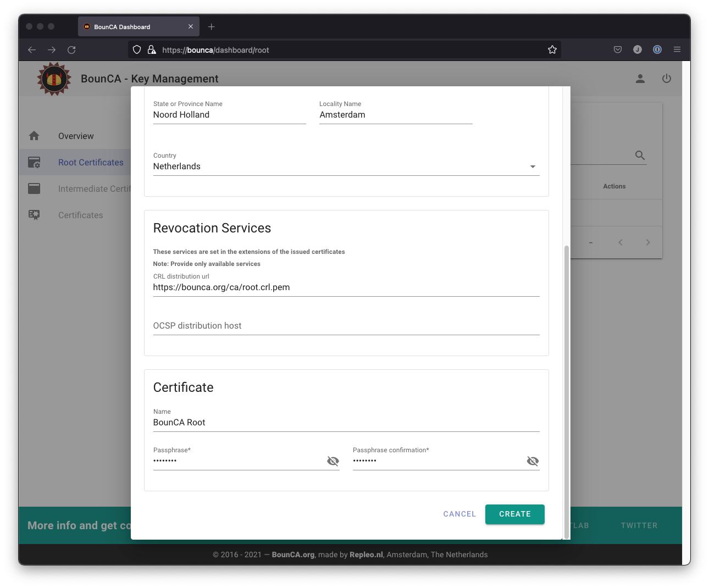This screenshot has width=709, height=588.
Task: Click the Root Certificates sidebar icon
Action: click(x=34, y=162)
